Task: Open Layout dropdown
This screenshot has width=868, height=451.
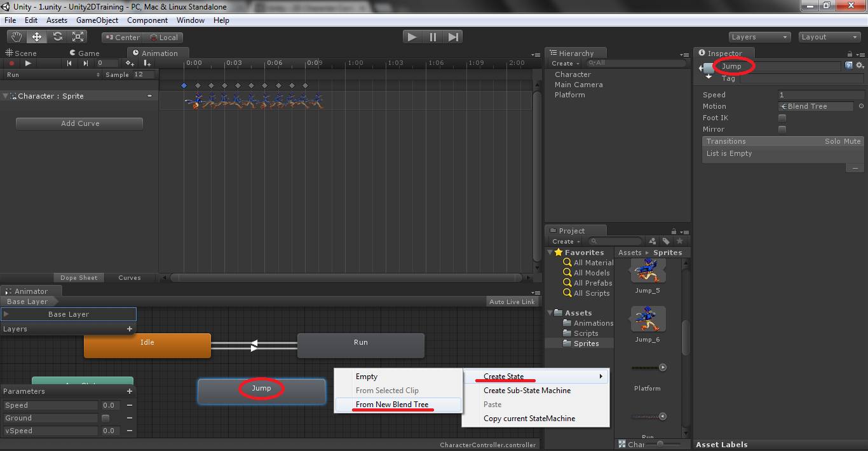Action: click(830, 37)
